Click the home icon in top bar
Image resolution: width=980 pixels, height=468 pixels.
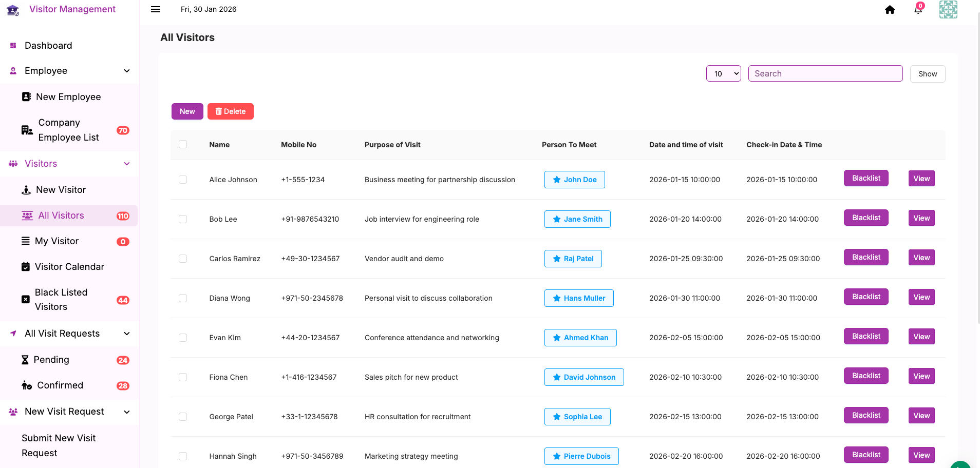click(x=890, y=10)
